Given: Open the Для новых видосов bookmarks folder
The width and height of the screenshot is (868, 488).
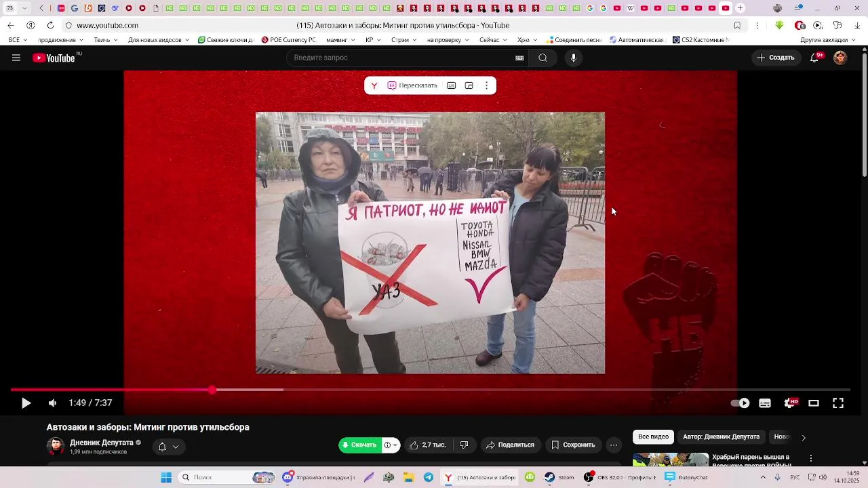Looking at the screenshot, I should pyautogui.click(x=159, y=40).
